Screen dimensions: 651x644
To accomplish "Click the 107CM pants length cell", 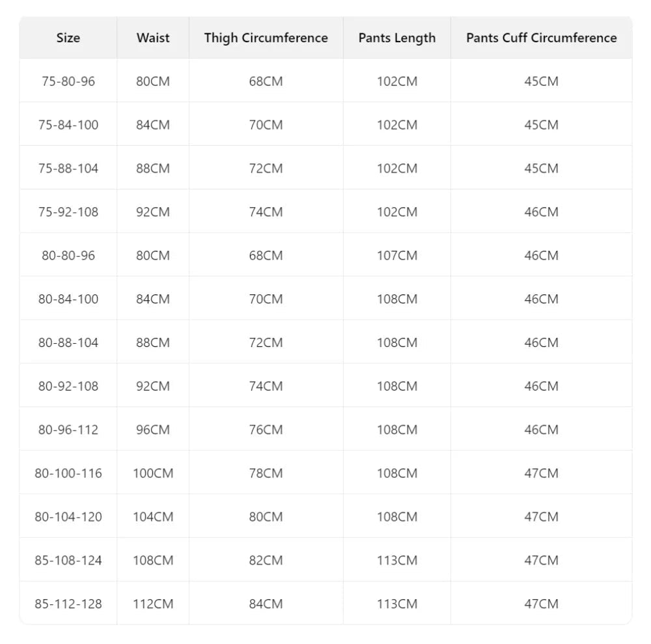I will click(397, 256).
